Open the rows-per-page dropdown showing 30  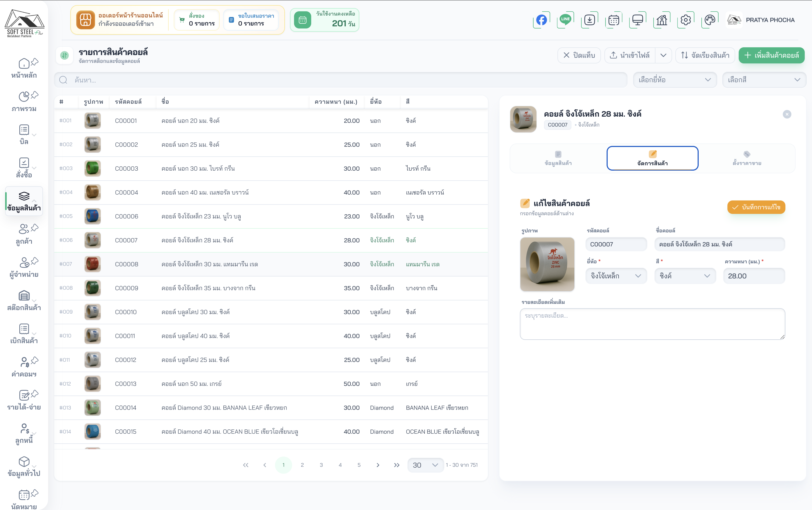click(x=425, y=465)
